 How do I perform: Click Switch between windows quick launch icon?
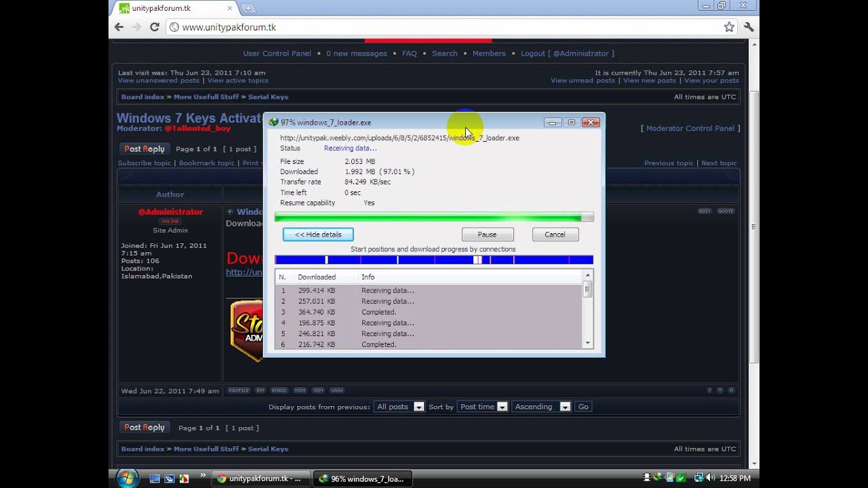tap(170, 479)
